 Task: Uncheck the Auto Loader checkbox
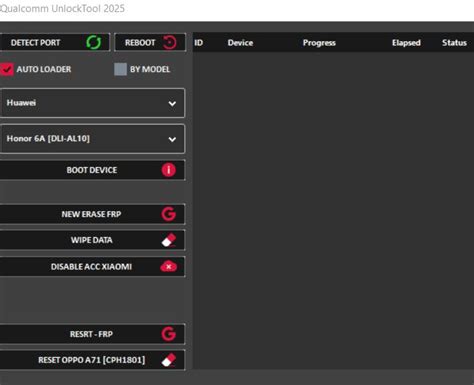[7, 69]
